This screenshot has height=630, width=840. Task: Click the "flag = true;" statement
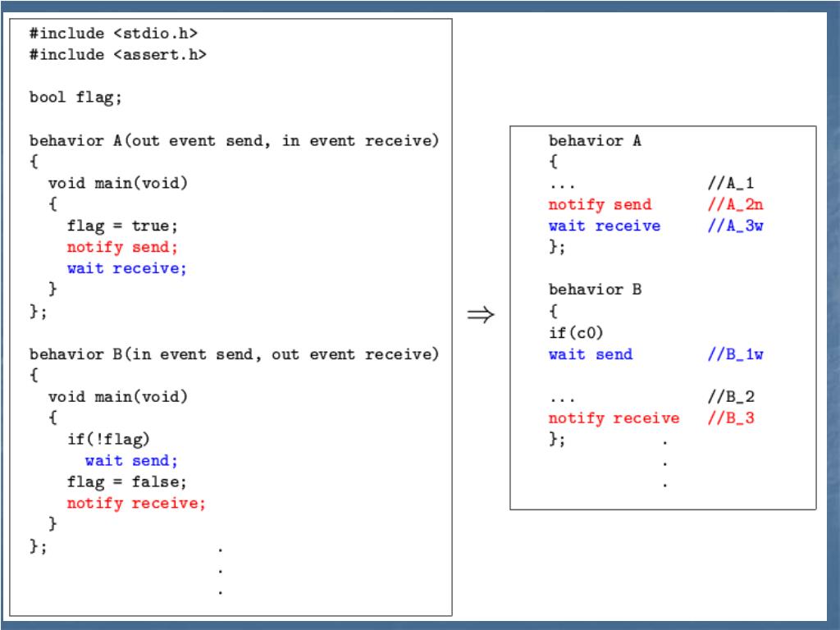(x=122, y=226)
